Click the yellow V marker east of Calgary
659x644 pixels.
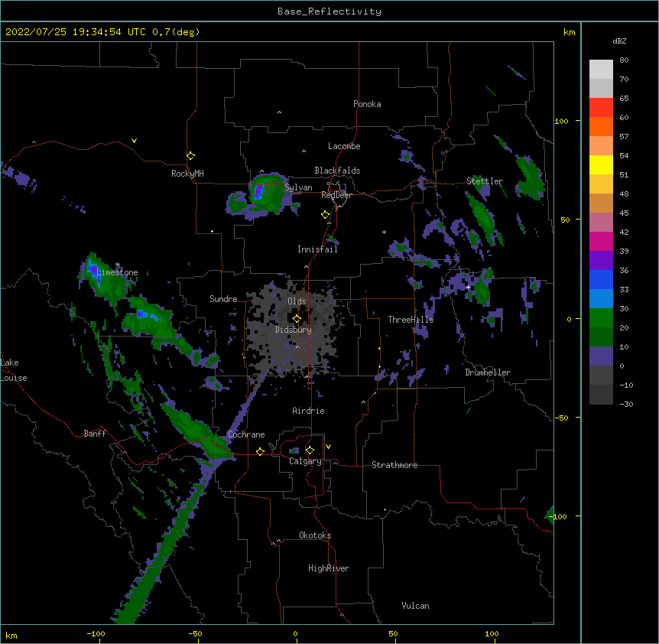point(328,447)
